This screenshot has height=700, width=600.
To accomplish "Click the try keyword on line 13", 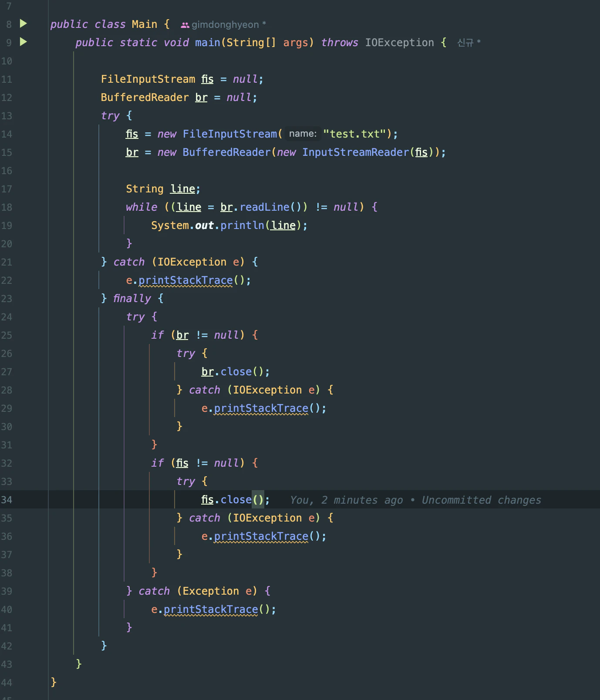I will tap(110, 115).
